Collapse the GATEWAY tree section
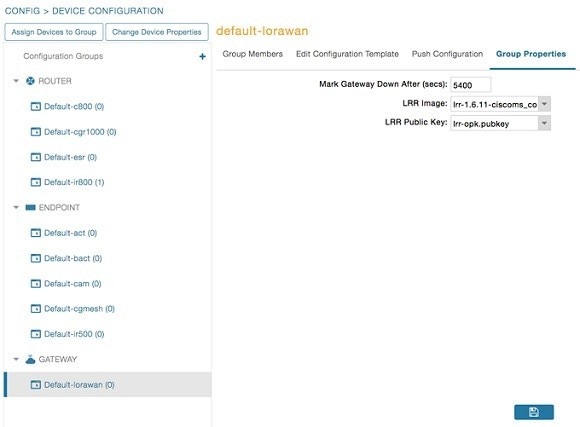Screen dimensions: 580x427 click(16, 359)
